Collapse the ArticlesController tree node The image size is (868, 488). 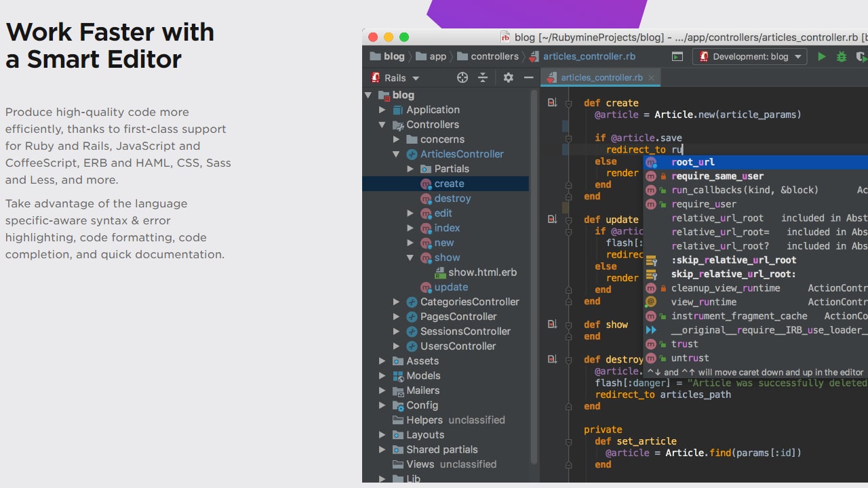[397, 155]
